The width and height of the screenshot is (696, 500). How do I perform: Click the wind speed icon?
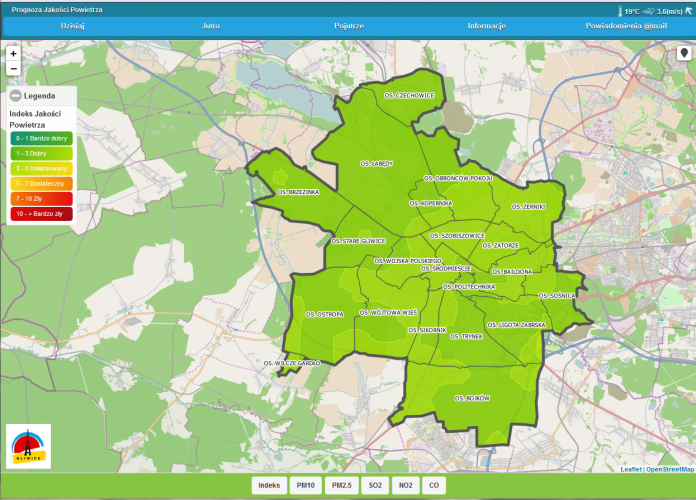649,10
